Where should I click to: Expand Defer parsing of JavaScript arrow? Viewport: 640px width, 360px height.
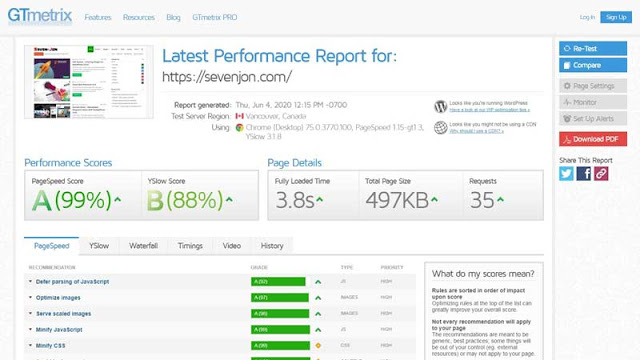pos(30,281)
